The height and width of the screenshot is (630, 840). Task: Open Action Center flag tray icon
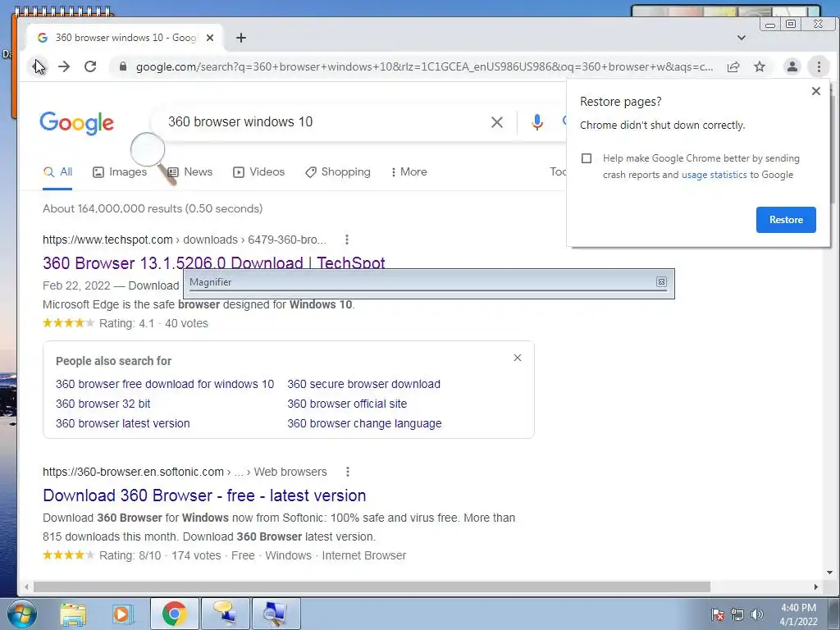[718, 614]
